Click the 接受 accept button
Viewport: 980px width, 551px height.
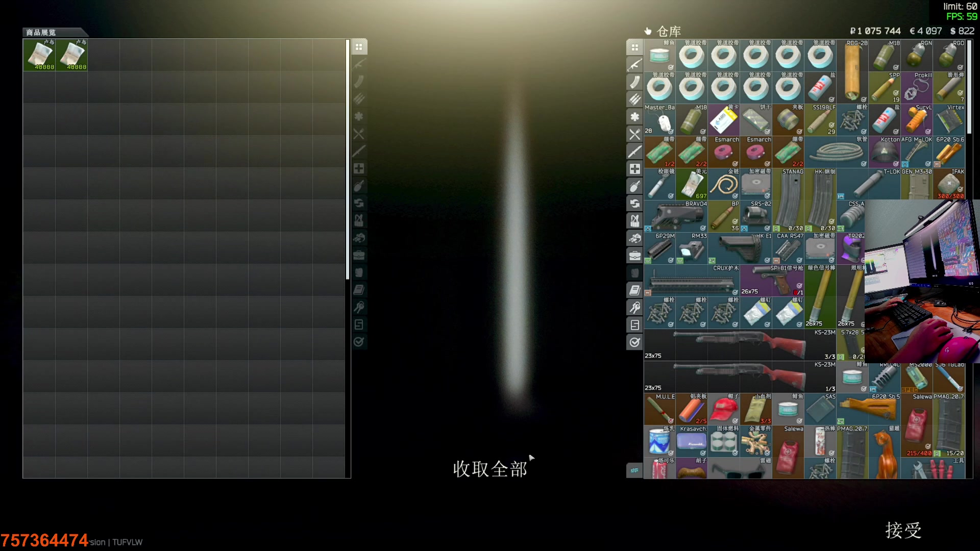coord(903,530)
